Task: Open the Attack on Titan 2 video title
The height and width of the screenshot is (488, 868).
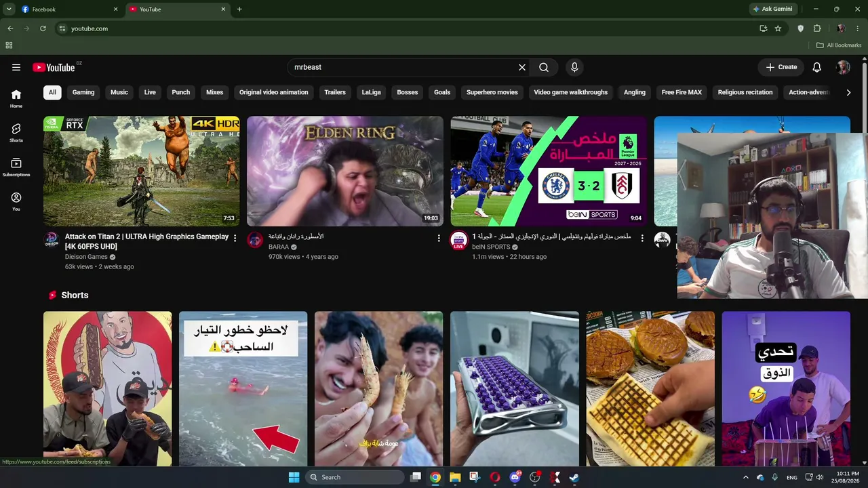Action: (146, 241)
